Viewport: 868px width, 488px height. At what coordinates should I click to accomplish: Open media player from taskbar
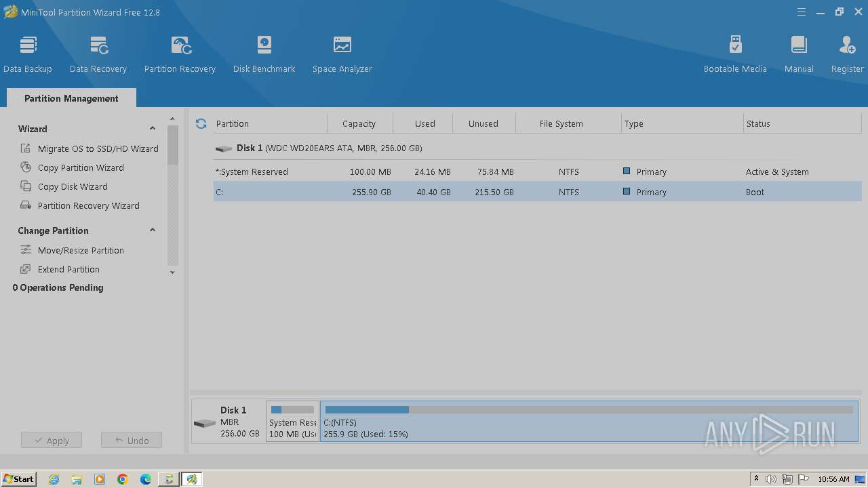tap(100, 479)
